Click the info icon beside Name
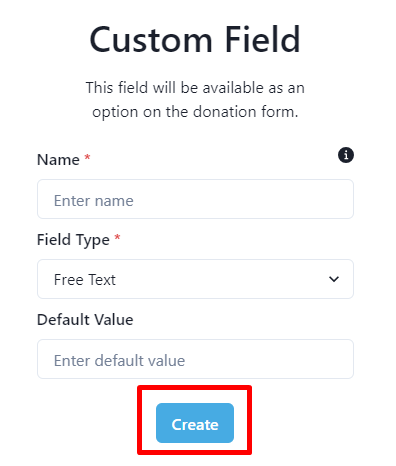 [x=346, y=155]
